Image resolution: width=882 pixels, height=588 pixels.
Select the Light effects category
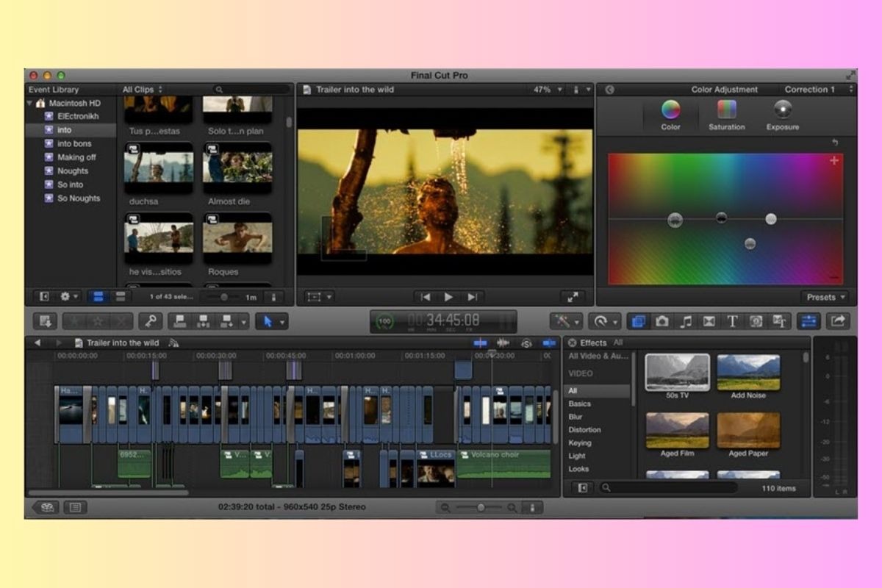[x=577, y=456]
